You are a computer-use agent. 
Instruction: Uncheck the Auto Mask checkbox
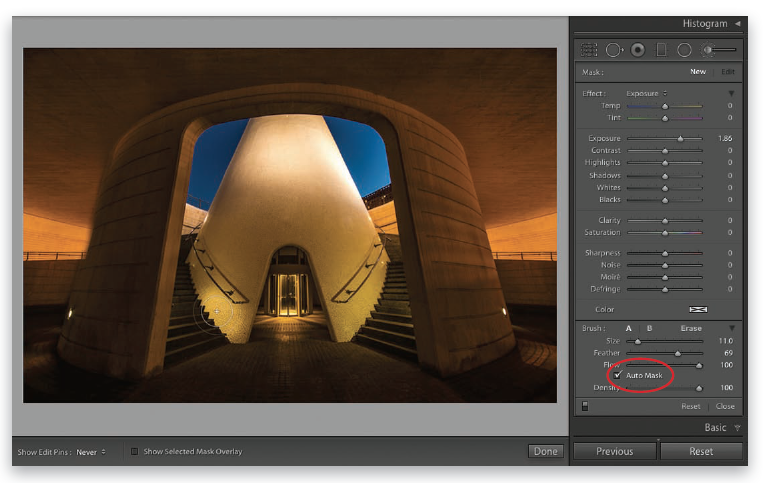click(618, 375)
